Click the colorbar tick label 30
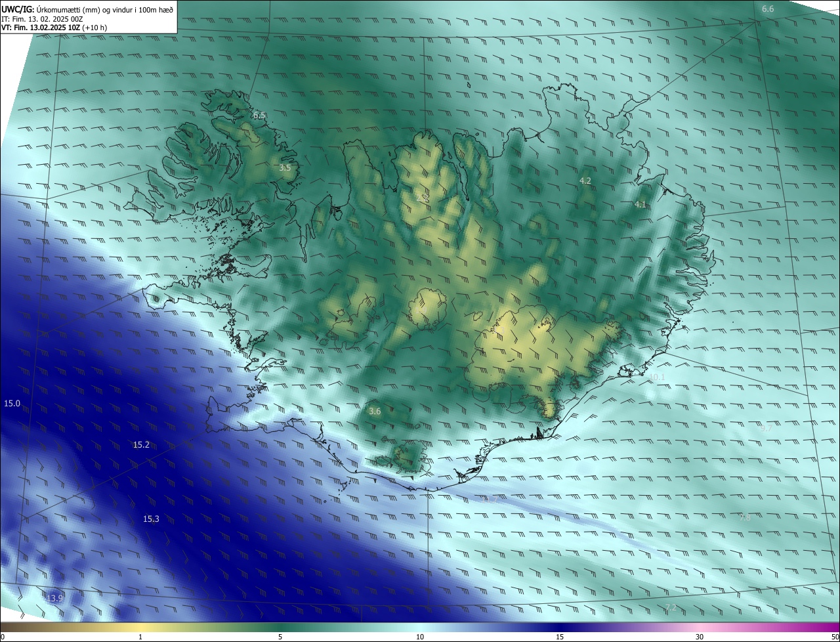This screenshot has height=642, width=840. tap(700, 637)
